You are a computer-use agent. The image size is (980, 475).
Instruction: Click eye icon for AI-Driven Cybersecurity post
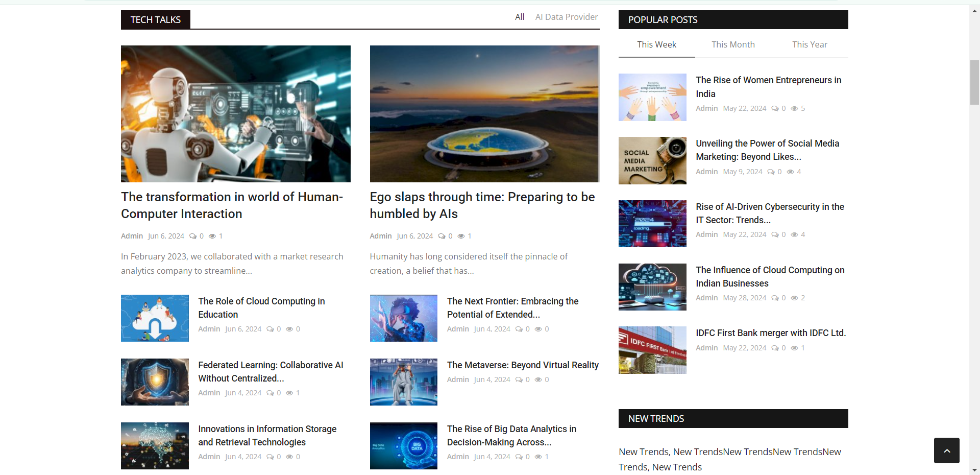point(794,234)
